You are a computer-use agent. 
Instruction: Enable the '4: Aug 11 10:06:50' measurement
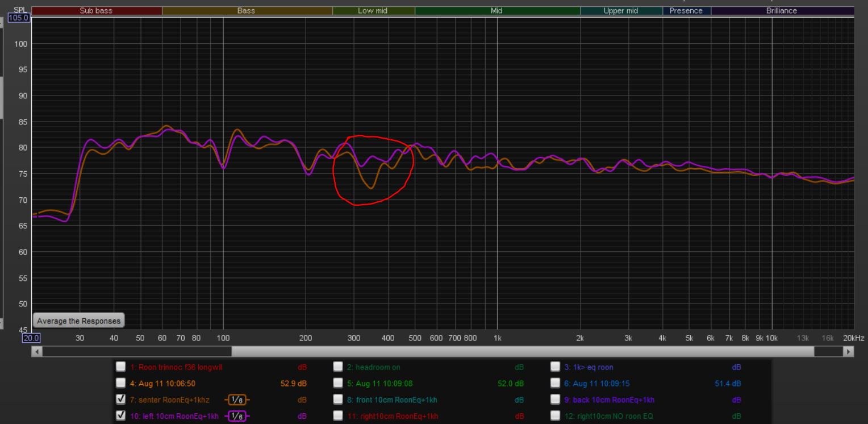(121, 384)
